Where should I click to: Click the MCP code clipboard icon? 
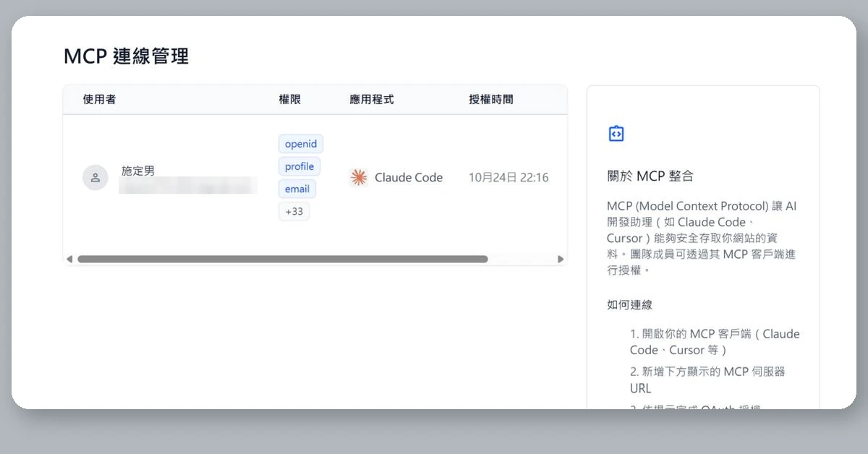(x=616, y=134)
